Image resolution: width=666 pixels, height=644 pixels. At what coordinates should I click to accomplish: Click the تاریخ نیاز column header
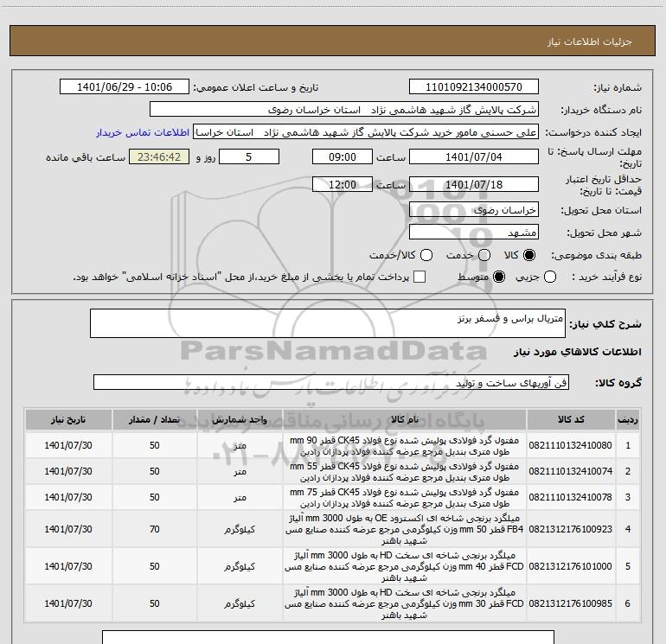pyautogui.click(x=68, y=419)
